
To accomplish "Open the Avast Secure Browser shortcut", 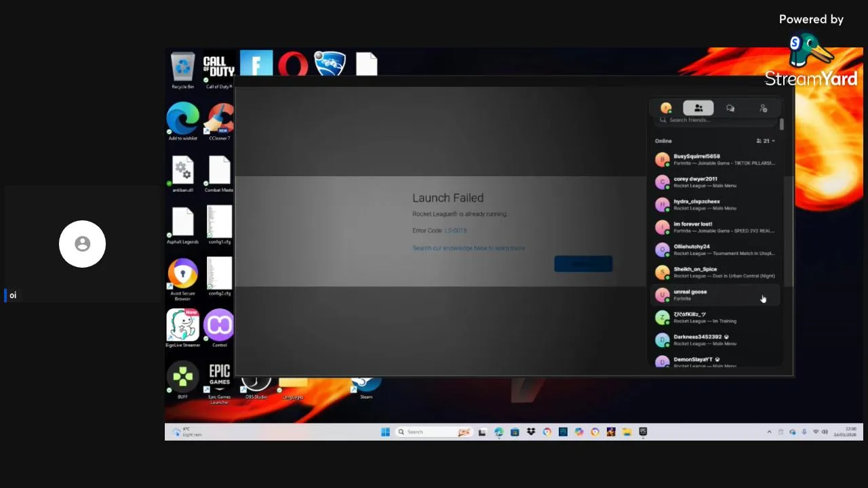I will 182,279.
